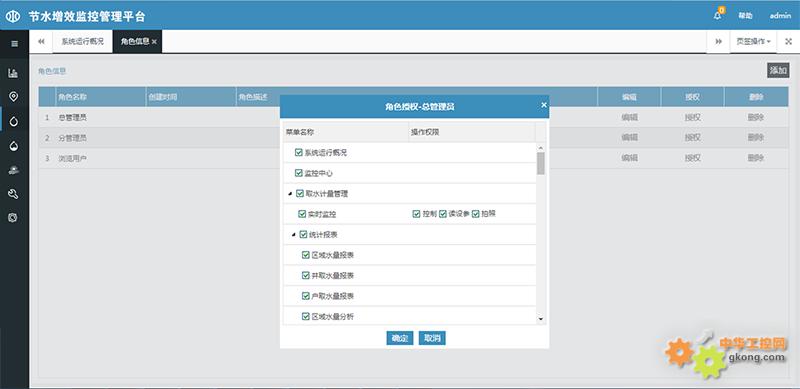Uncheck the 井取水量报表 checkbox
Viewport: 800px width, 389px height.
click(x=306, y=275)
